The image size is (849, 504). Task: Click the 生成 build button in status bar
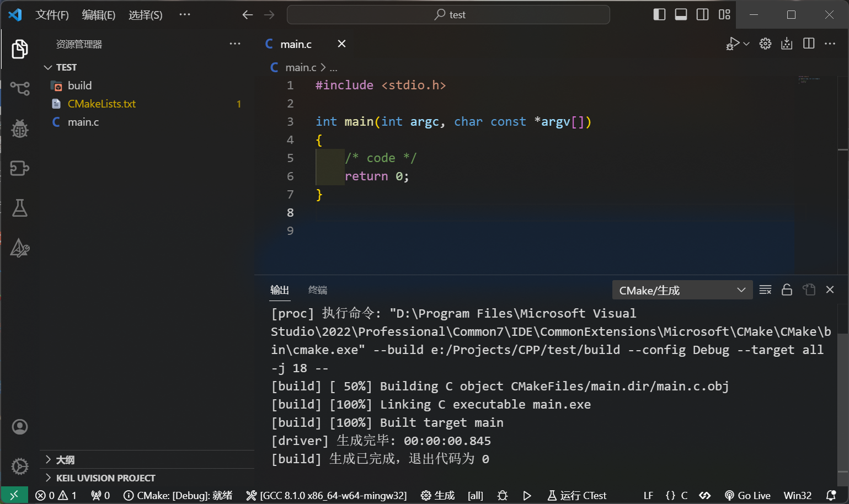point(438,495)
